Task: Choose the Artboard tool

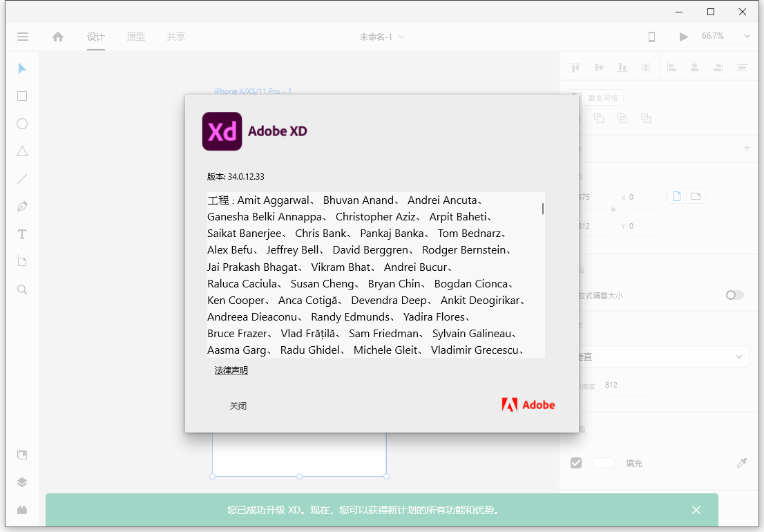Action: click(x=22, y=261)
